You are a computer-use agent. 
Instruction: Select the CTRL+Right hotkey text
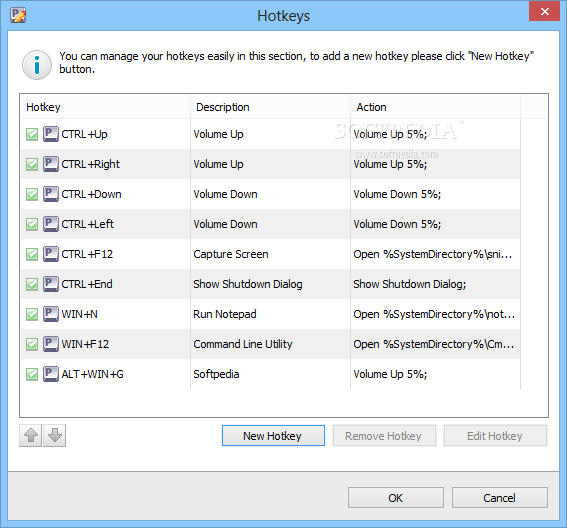coord(90,164)
